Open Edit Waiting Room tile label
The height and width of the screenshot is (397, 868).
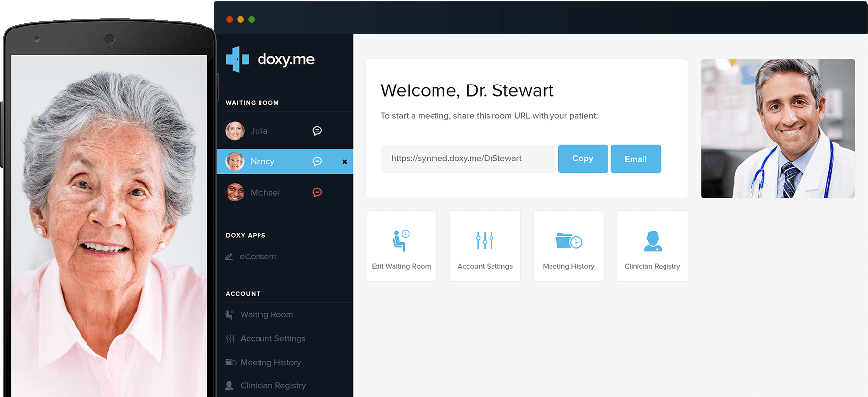pyautogui.click(x=401, y=267)
